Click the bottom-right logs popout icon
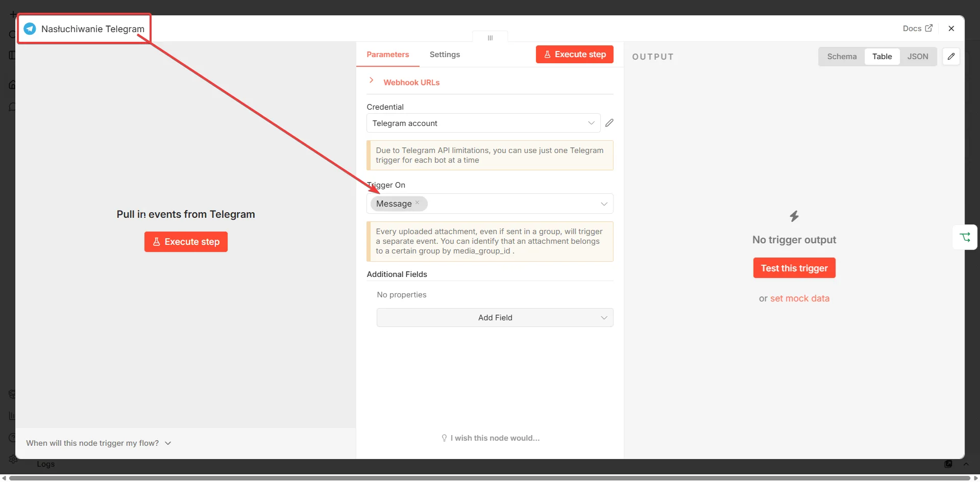Viewport: 980px width, 482px height. (948, 464)
